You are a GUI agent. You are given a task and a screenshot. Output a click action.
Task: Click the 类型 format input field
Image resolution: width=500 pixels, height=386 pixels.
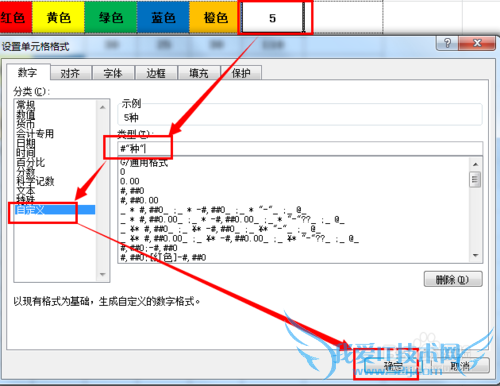tap(300, 148)
